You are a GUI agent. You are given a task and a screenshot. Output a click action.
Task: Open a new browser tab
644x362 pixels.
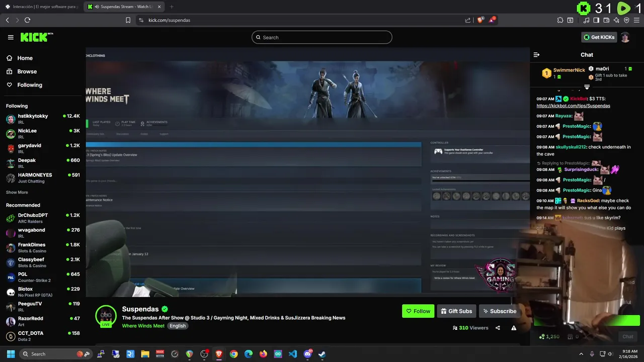(x=172, y=7)
